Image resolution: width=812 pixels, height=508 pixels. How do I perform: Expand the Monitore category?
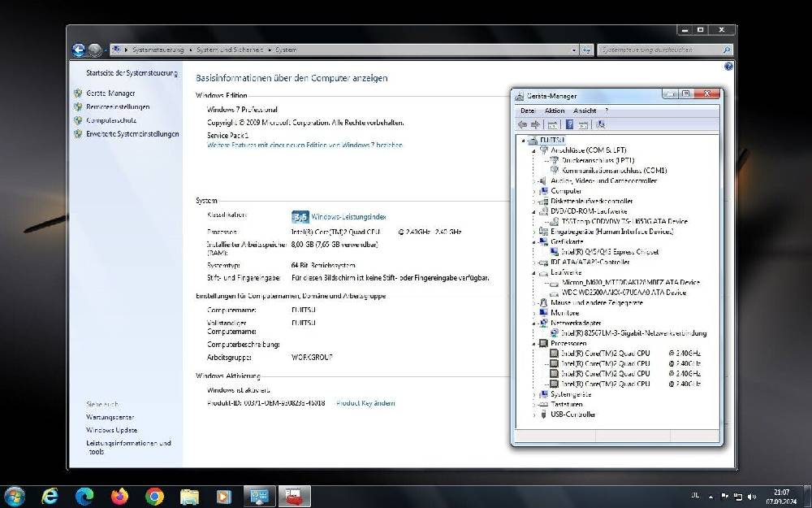click(x=534, y=313)
